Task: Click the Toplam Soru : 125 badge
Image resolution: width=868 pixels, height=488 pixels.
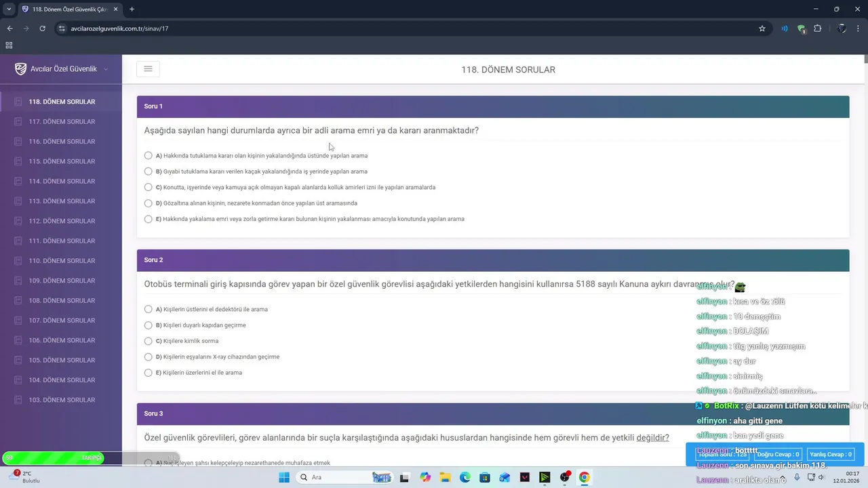Action: [x=723, y=454]
